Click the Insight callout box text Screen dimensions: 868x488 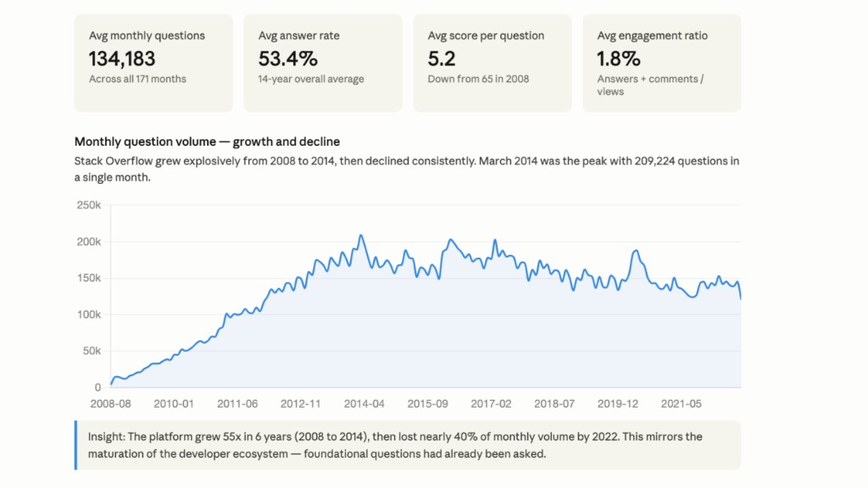(395, 446)
